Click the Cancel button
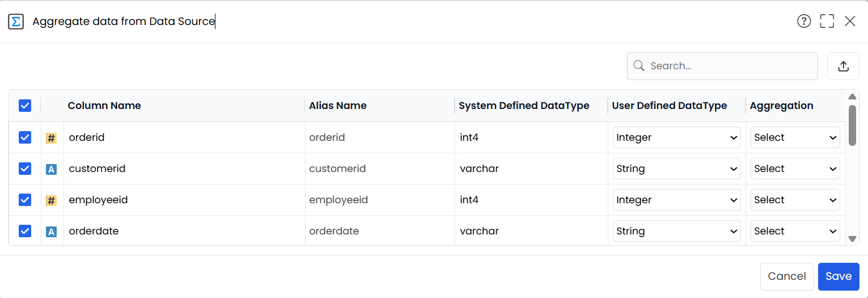Viewport: 868px width, 298px height. [x=787, y=276]
